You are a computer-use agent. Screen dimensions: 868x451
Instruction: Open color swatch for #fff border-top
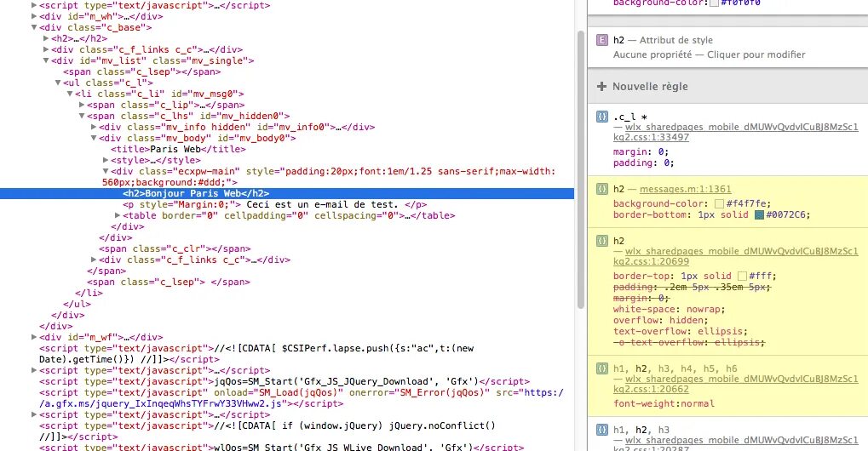[x=742, y=277]
